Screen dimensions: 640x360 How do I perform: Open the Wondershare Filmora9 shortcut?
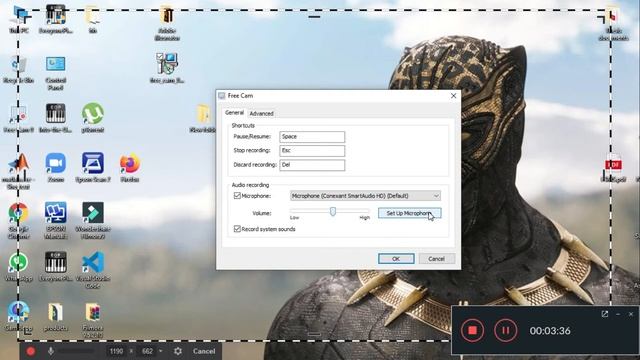[x=93, y=220]
